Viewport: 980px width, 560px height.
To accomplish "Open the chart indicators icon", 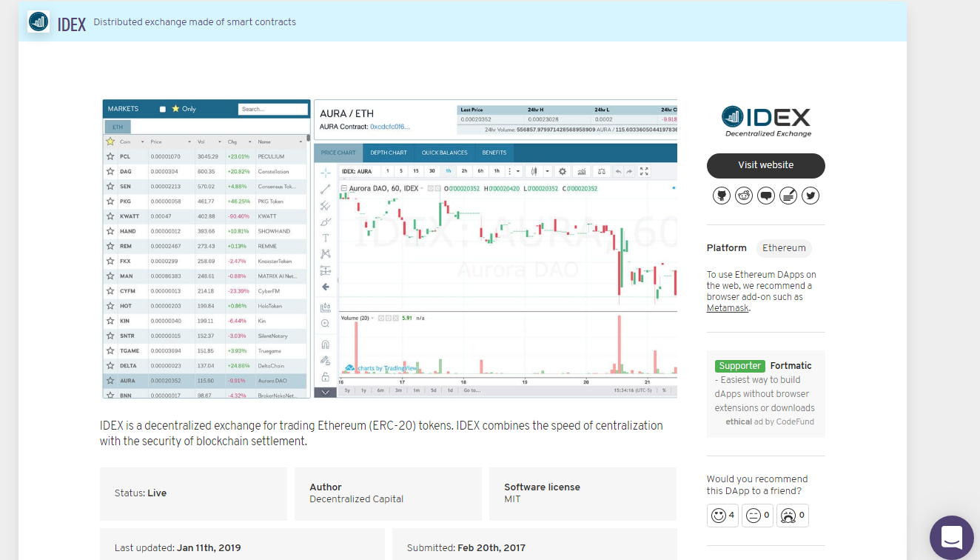I will coord(582,171).
